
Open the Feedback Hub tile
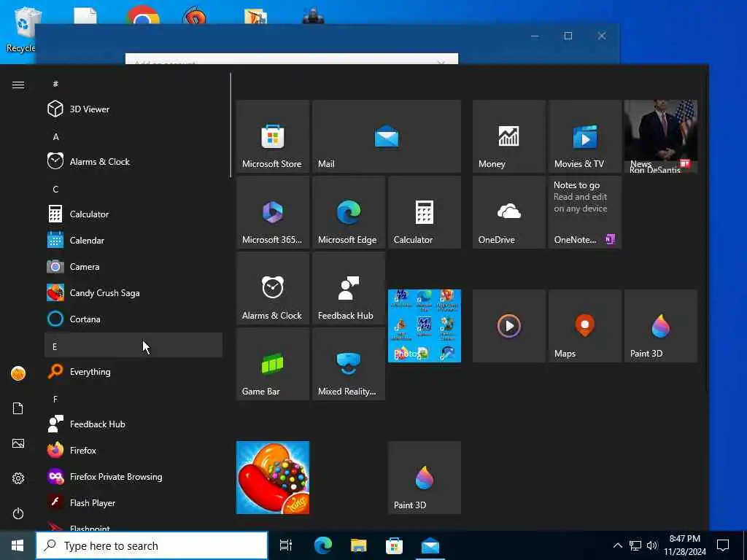[x=348, y=287]
